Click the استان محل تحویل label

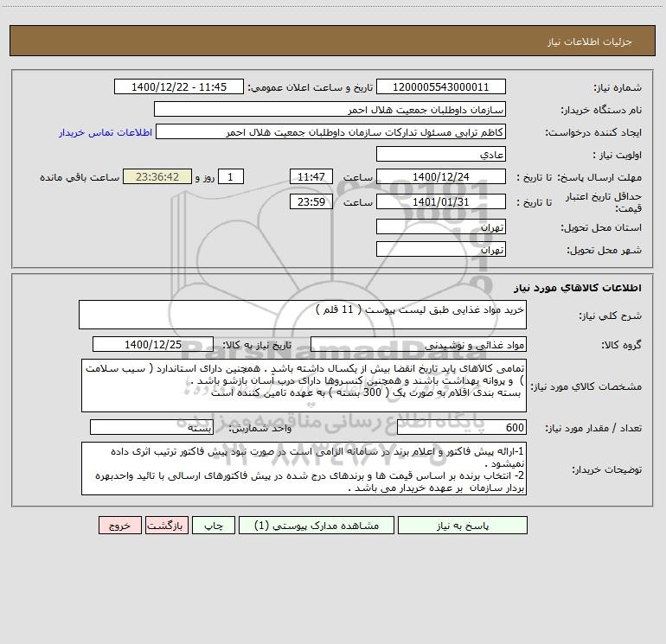tap(601, 228)
